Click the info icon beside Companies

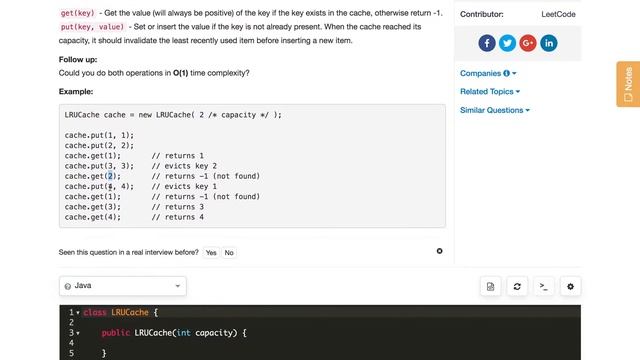click(507, 73)
